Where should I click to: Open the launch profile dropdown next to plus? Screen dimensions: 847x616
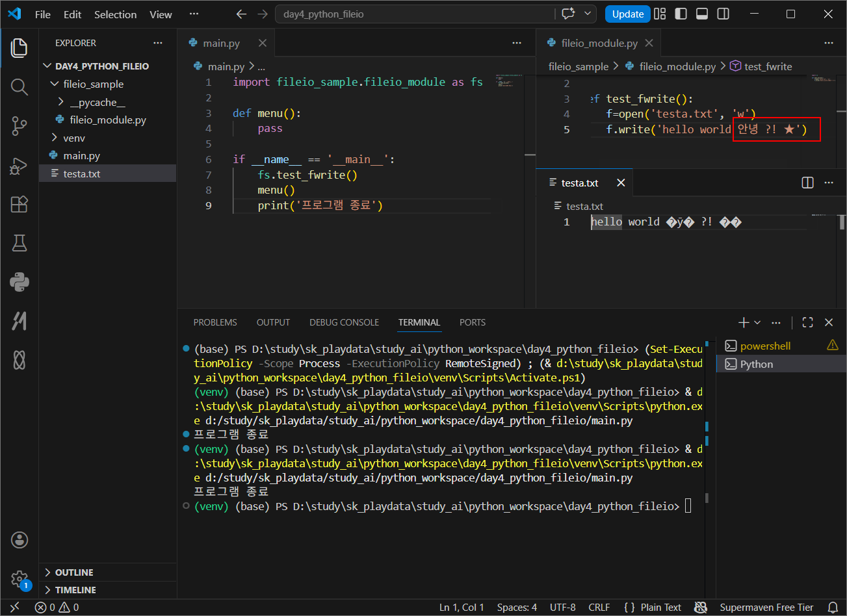pyautogui.click(x=757, y=322)
